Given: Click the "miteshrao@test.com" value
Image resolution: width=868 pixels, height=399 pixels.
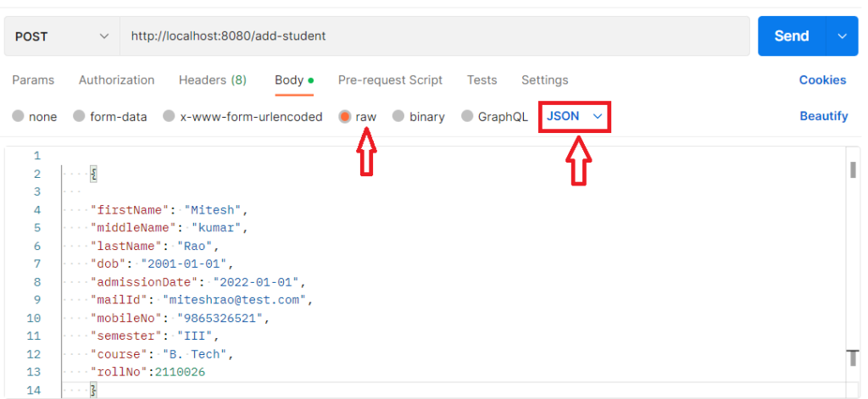Looking at the screenshot, I should point(235,300).
